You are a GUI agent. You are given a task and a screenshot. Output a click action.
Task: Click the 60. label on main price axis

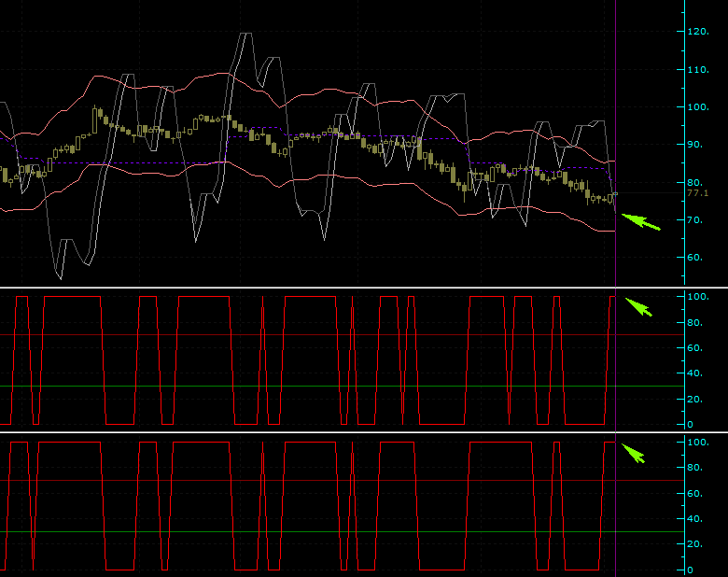(x=695, y=258)
